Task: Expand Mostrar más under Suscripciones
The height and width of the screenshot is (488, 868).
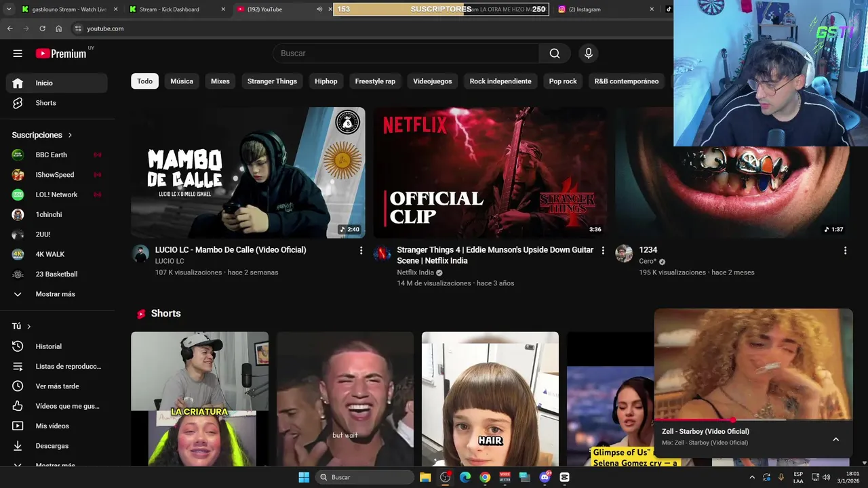Action: point(57,294)
